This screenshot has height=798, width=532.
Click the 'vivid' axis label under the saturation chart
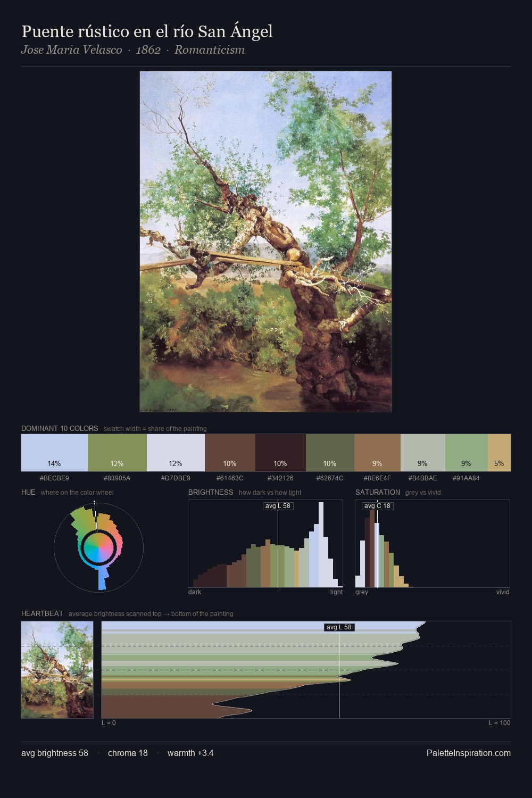503,592
